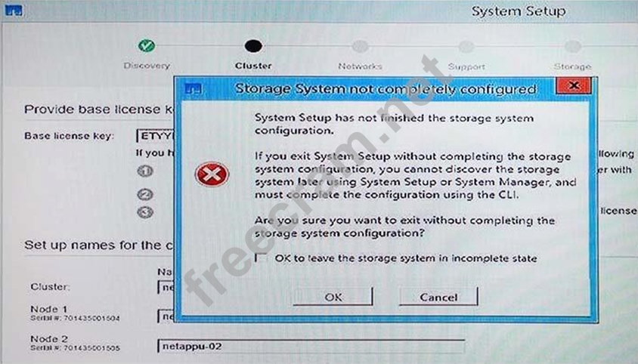The image size is (638, 364).
Task: Click the step 1 numbered circle icon
Action: (145, 171)
